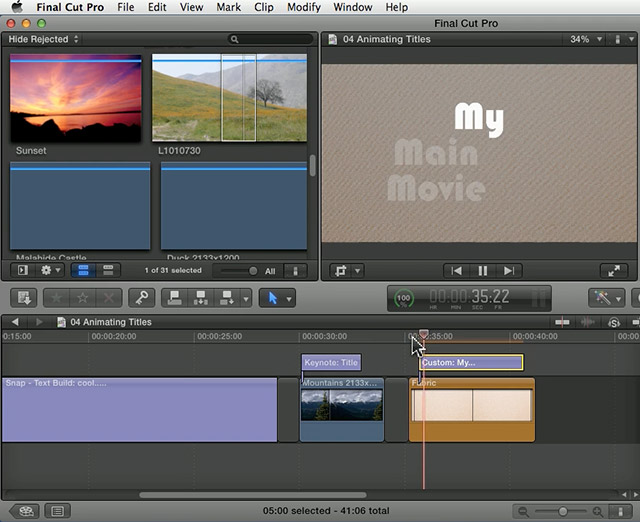Open the Transform crop tool in viewer
Screen dimensions: 640x522
(x=340, y=271)
